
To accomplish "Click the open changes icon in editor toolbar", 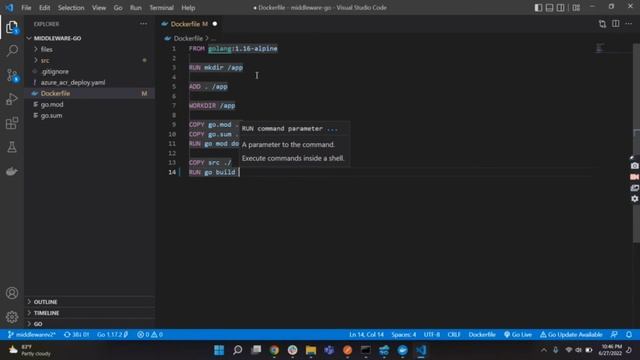I will coord(602,24).
